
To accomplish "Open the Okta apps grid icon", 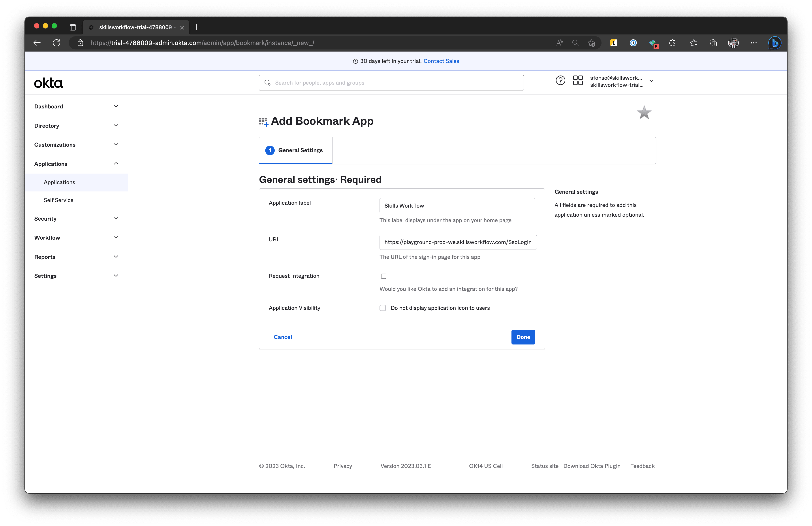I will [578, 81].
